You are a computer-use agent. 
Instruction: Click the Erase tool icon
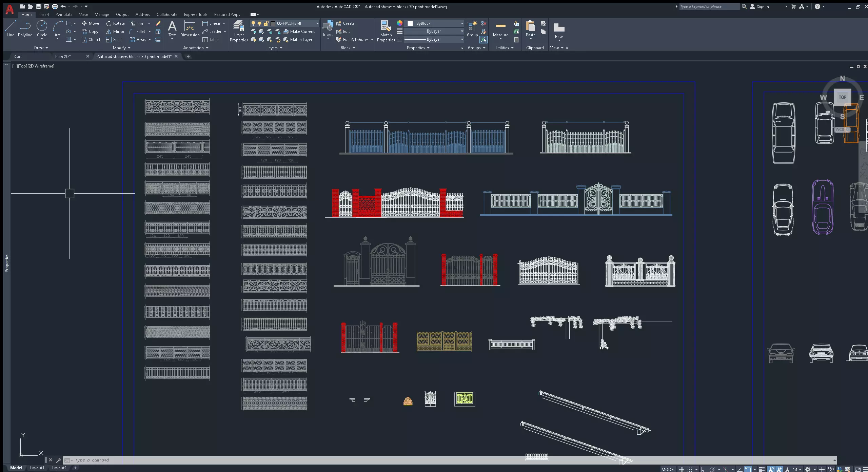point(158,23)
